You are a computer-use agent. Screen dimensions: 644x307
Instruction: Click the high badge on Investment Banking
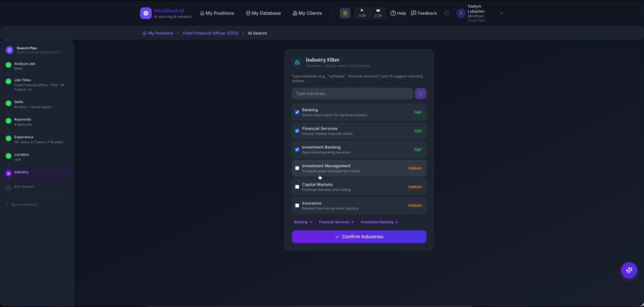pos(418,150)
